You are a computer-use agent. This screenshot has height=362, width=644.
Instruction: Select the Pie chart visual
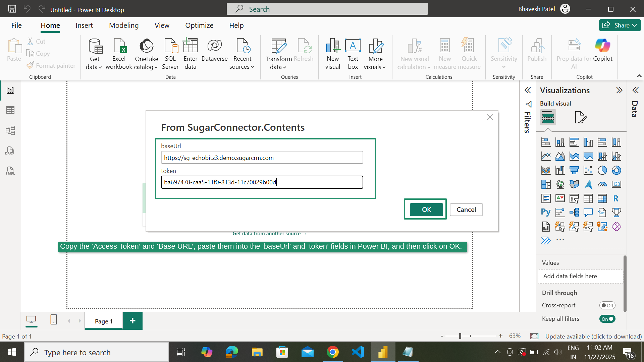tap(602, 170)
